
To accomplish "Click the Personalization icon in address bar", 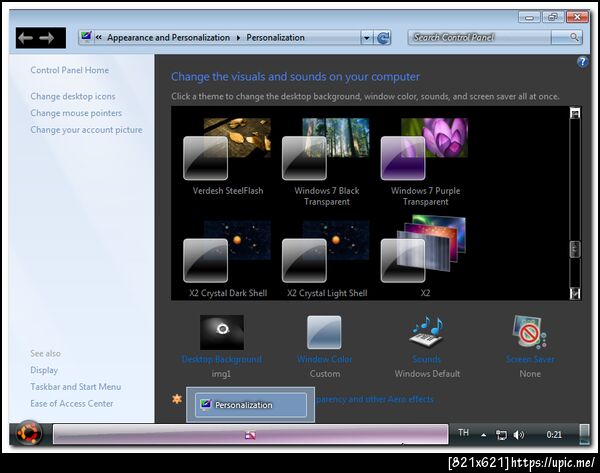I will pos(86,37).
